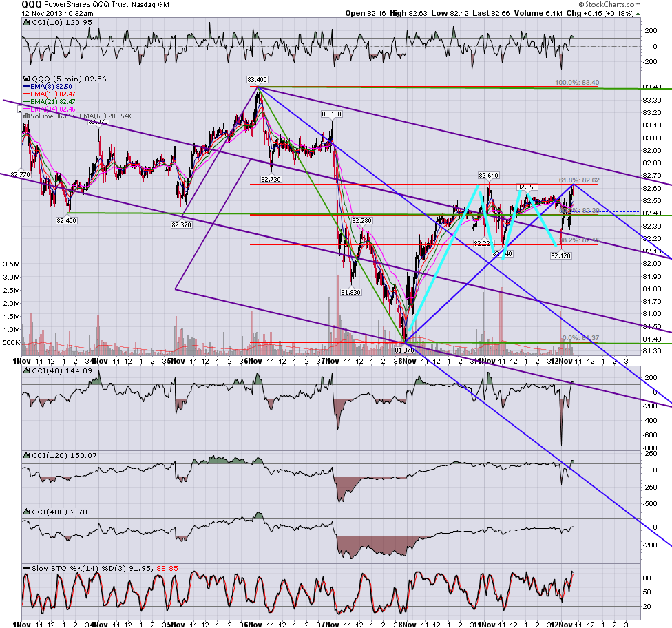Click the bold QQQ ticker title

(x=32, y=4)
